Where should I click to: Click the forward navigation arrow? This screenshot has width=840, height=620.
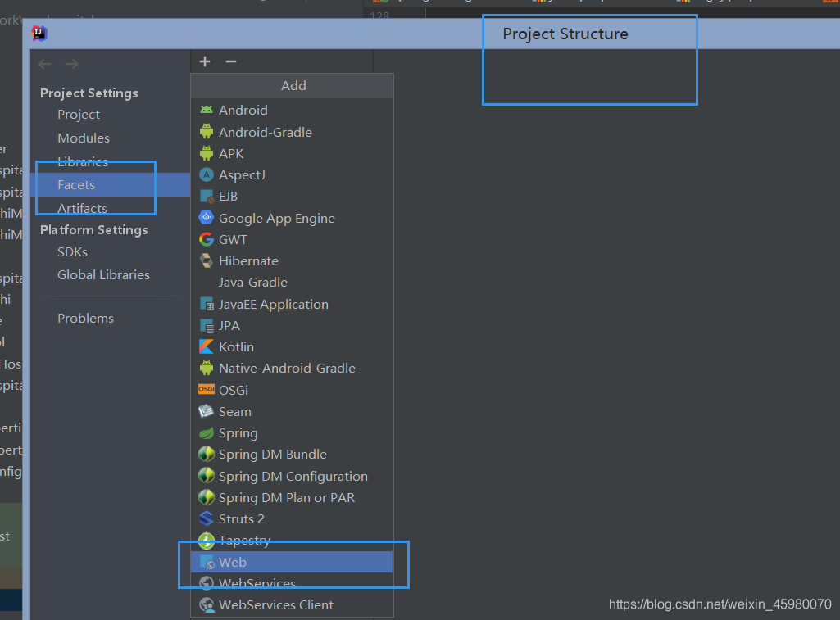72,64
